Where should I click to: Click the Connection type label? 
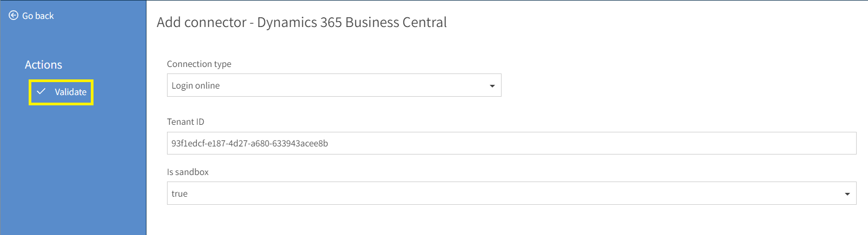(199, 64)
